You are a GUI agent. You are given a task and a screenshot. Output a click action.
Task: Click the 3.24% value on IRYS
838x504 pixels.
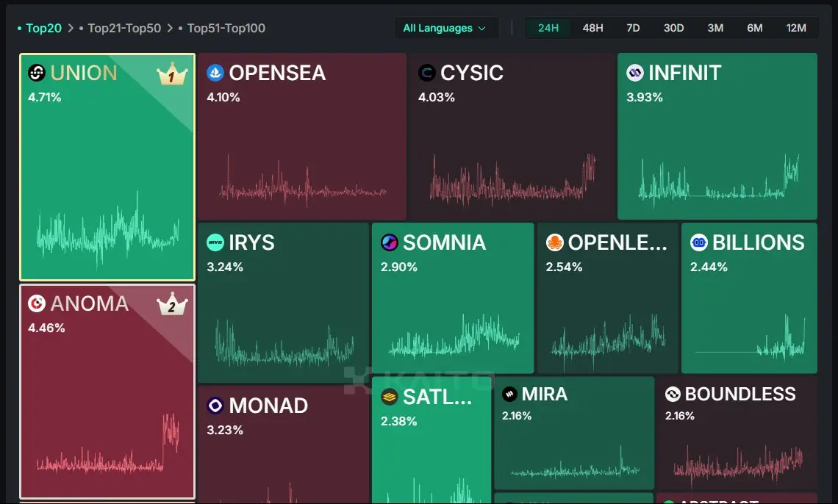pyautogui.click(x=225, y=267)
